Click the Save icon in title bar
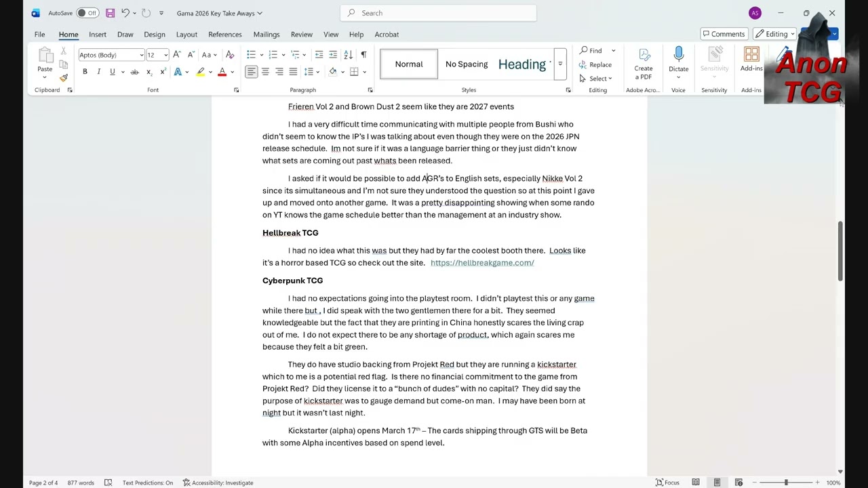The width and height of the screenshot is (868, 488). [110, 13]
